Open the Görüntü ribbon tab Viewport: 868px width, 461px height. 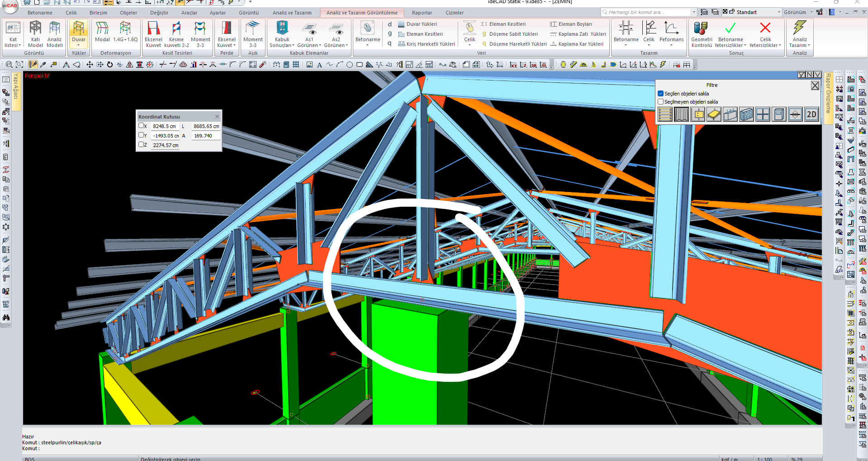[249, 13]
